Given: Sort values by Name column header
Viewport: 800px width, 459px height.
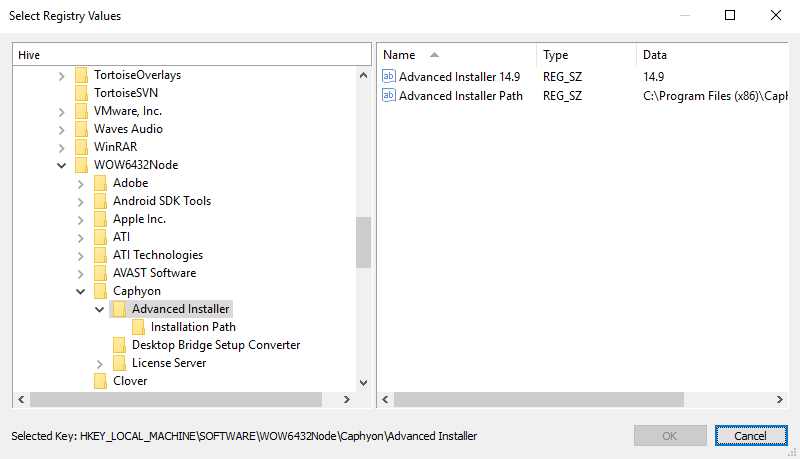Looking at the screenshot, I should (457, 55).
